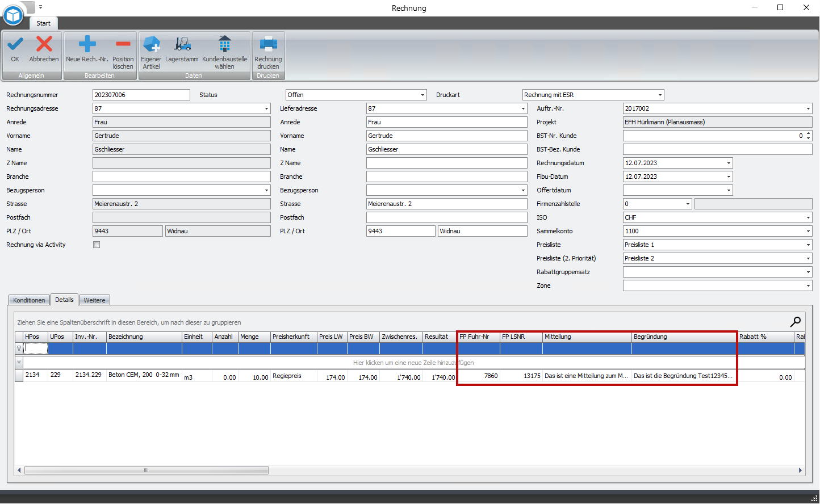
Task: Open the Preisliste 1 dropdown
Action: (808, 245)
